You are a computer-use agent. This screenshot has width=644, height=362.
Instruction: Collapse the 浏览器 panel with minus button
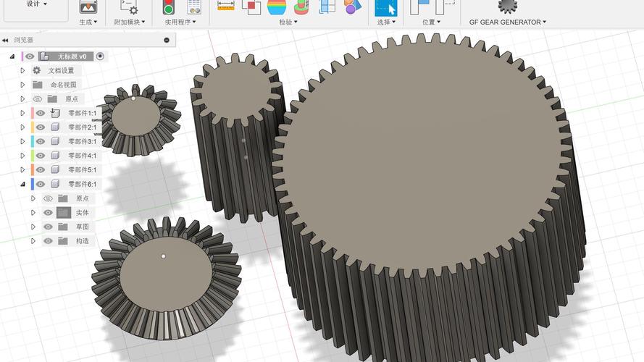pyautogui.click(x=166, y=41)
